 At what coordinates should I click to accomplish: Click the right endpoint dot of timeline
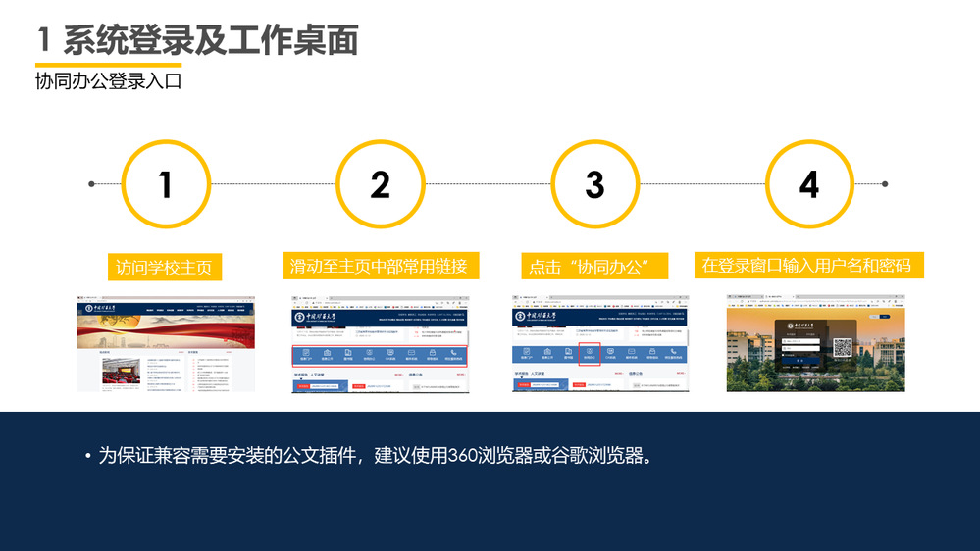click(885, 183)
